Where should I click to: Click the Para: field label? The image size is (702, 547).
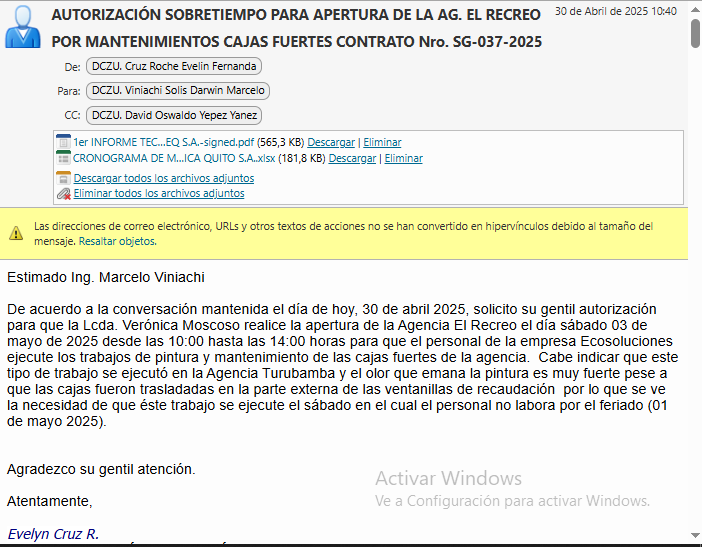(69, 91)
